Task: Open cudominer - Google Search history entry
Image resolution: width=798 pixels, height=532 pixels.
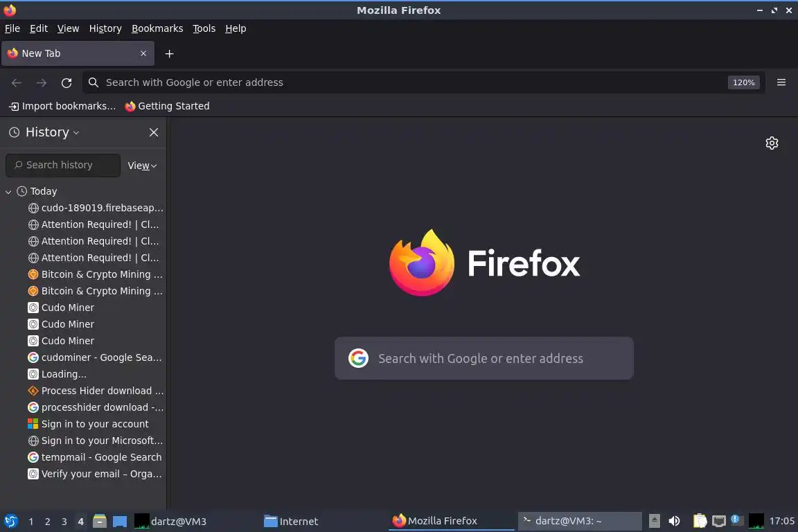Action: point(96,357)
